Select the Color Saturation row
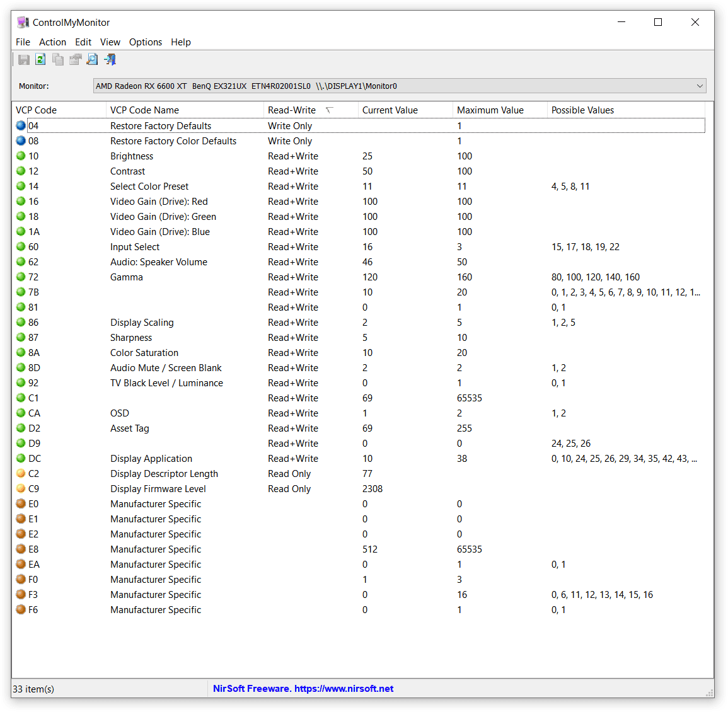The image size is (728, 712). [360, 352]
